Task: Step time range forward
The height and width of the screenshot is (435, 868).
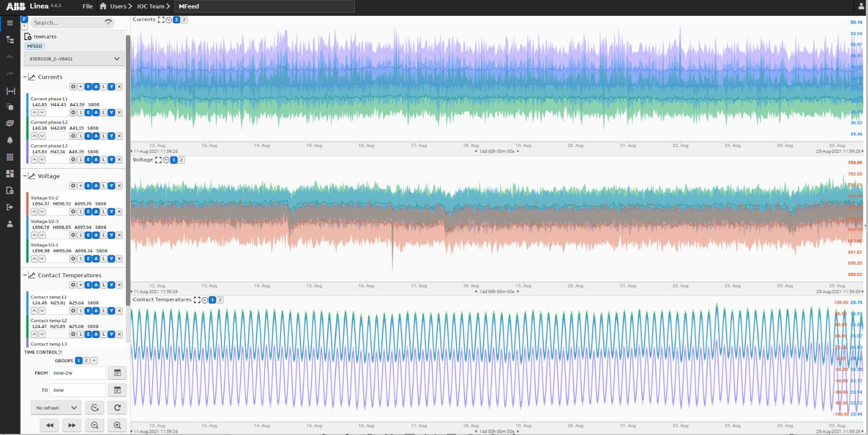Action: point(72,425)
